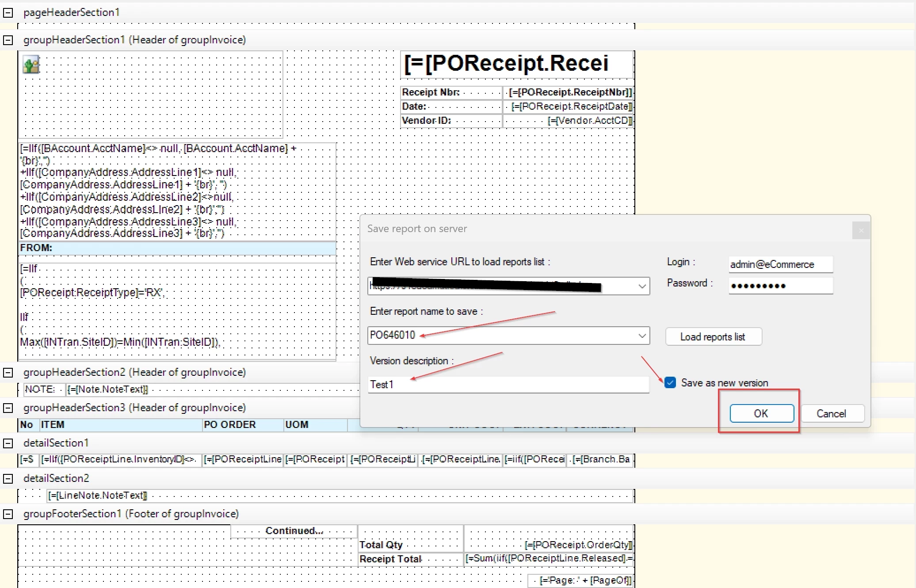Collapse groupHeaderSection2 section toggle

pyautogui.click(x=8, y=373)
